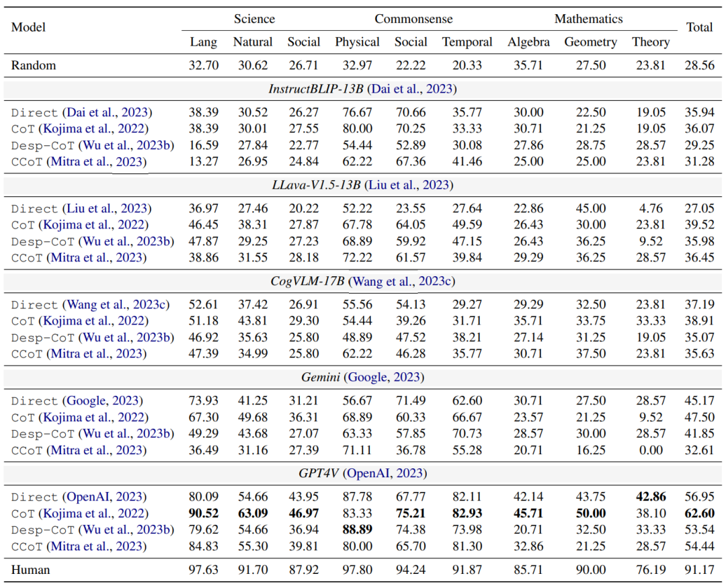Open the Dai et al., 2023 citation beside InstructBLIP-13B heading
The width and height of the screenshot is (726, 588).
[411, 89]
